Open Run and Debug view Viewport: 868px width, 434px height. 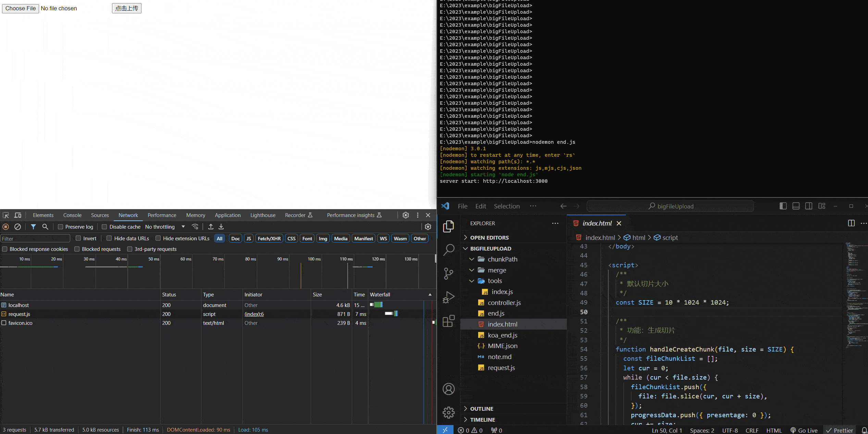coord(448,297)
